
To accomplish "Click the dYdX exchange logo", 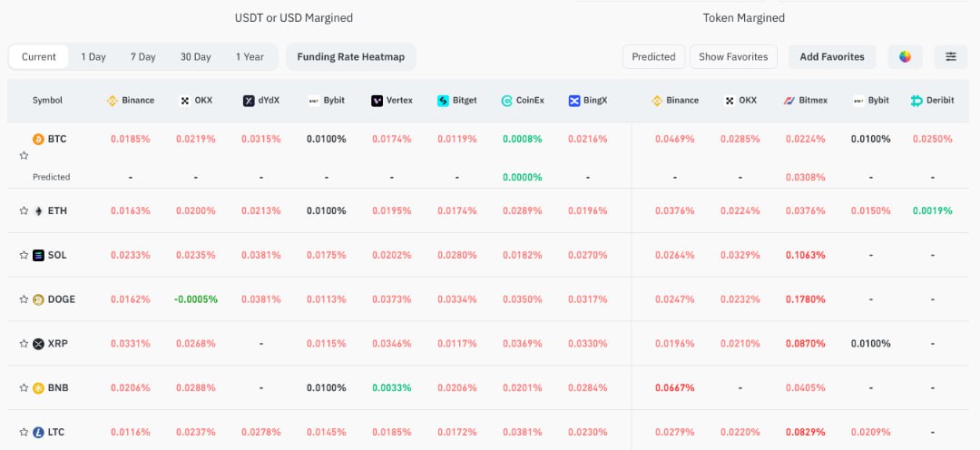I will click(x=249, y=101).
